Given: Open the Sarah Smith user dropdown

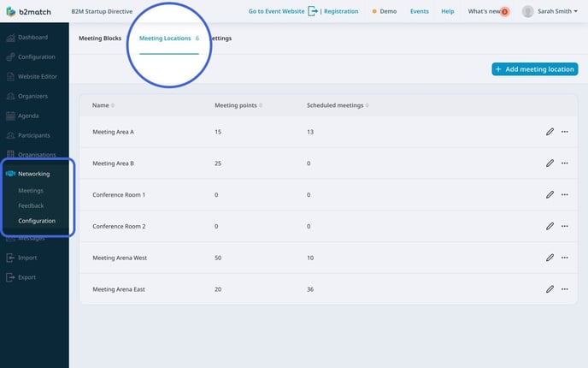Looking at the screenshot, I should pos(544,11).
